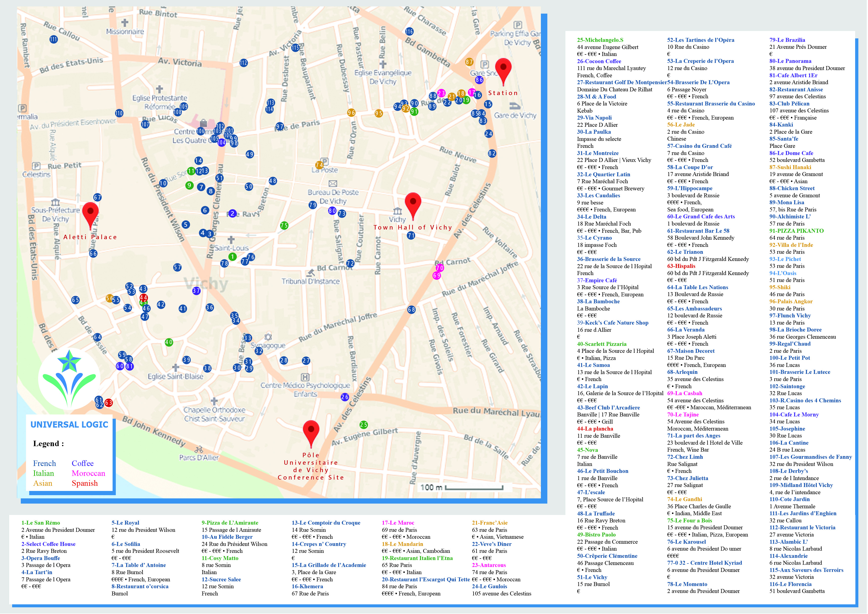Click the red Aletti Palace pin marker
Screen dimensions: 868x614
tap(90, 216)
